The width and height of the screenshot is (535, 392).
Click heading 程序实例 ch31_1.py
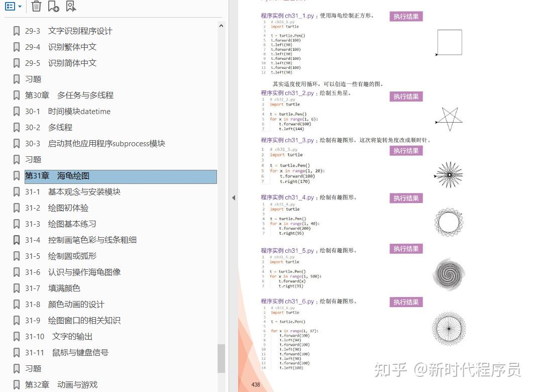pyautogui.click(x=287, y=16)
